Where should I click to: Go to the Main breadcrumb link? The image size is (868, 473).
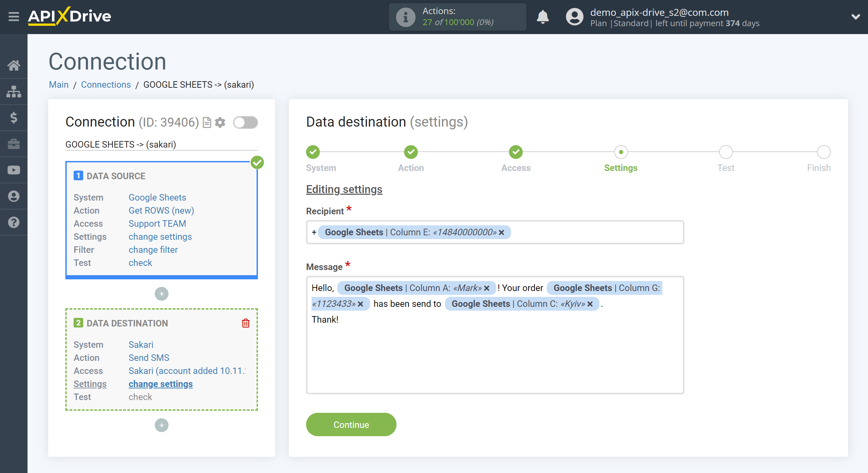(x=59, y=85)
